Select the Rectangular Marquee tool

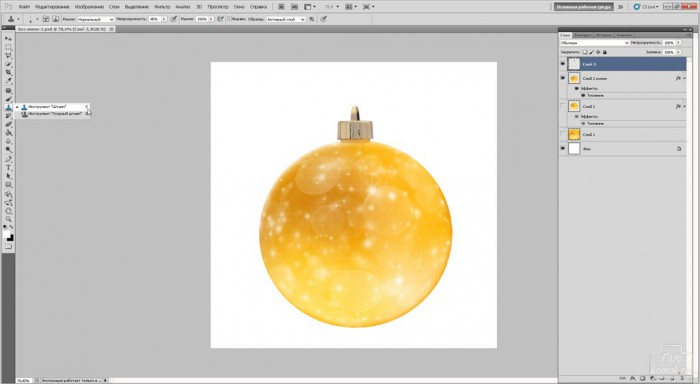8,47
